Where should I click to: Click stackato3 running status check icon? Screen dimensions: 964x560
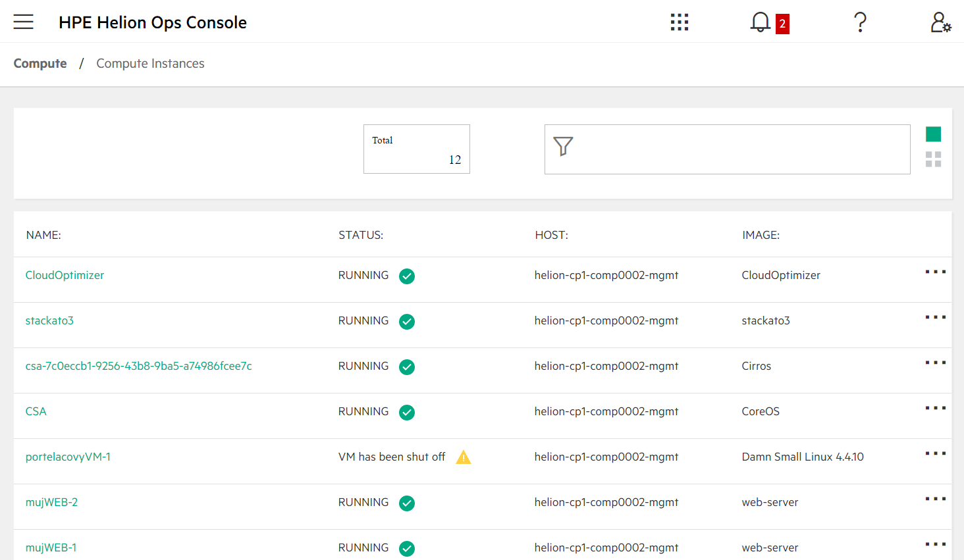[x=407, y=322]
